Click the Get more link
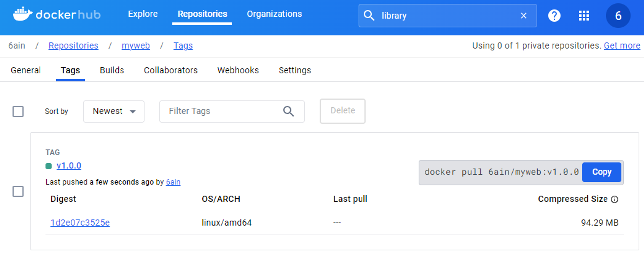644x254 pixels. point(622,46)
